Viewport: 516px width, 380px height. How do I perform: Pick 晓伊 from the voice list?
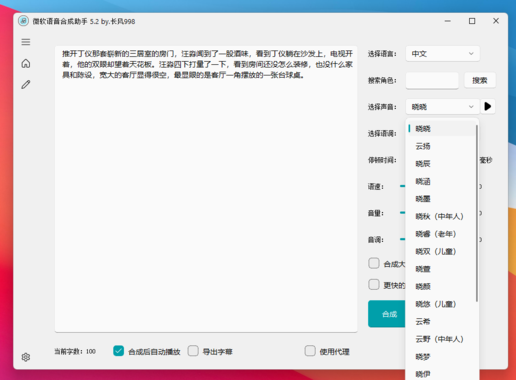coord(441,374)
